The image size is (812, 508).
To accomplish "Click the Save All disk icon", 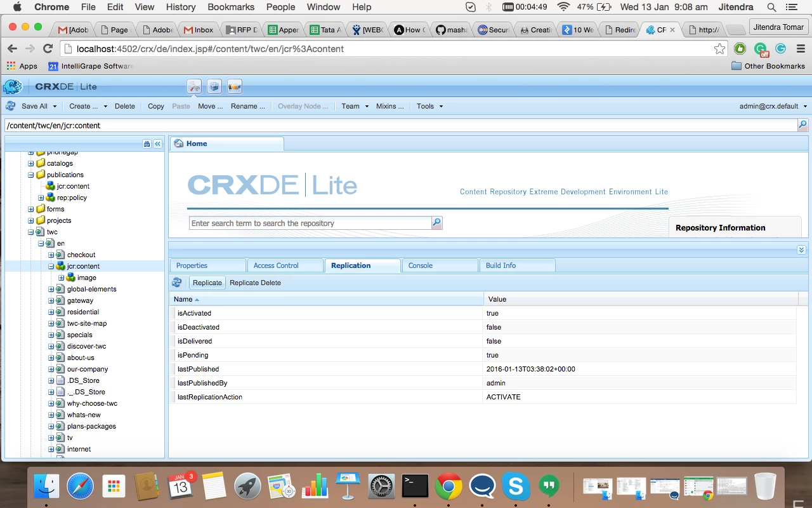I will click(x=11, y=106).
